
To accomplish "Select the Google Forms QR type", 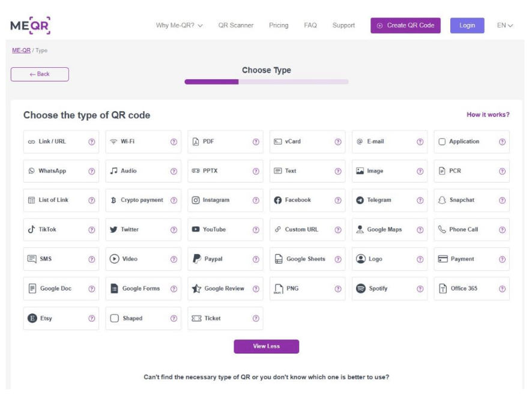I will 143,289.
